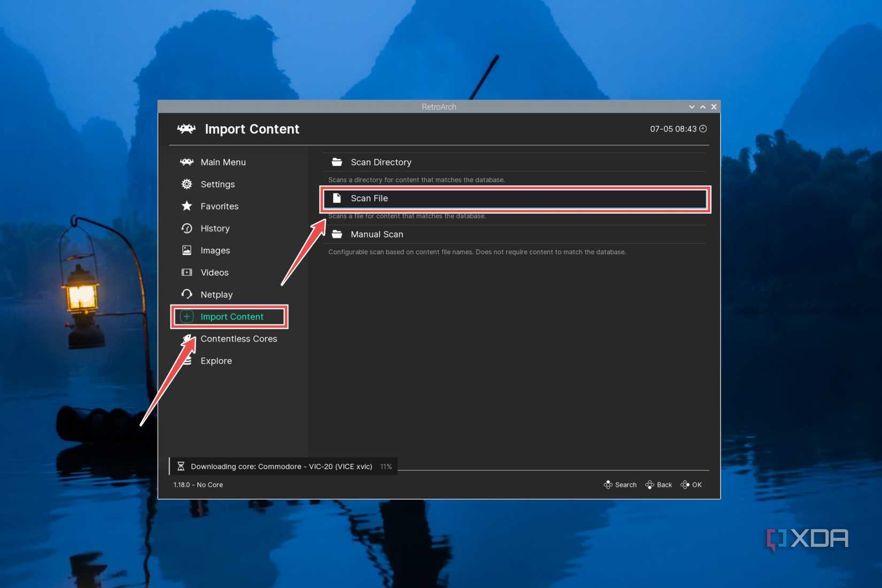Select the Videos film icon
Viewport: 882px width, 588px height.
(x=186, y=272)
